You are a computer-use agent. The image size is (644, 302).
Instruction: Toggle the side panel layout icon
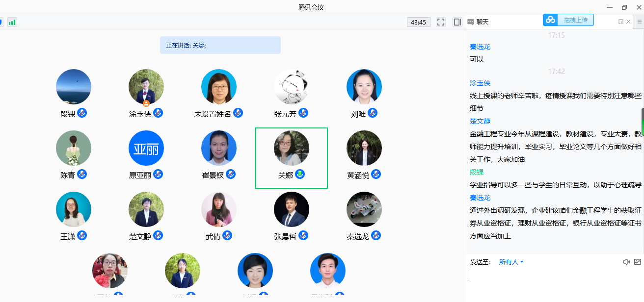pos(457,22)
